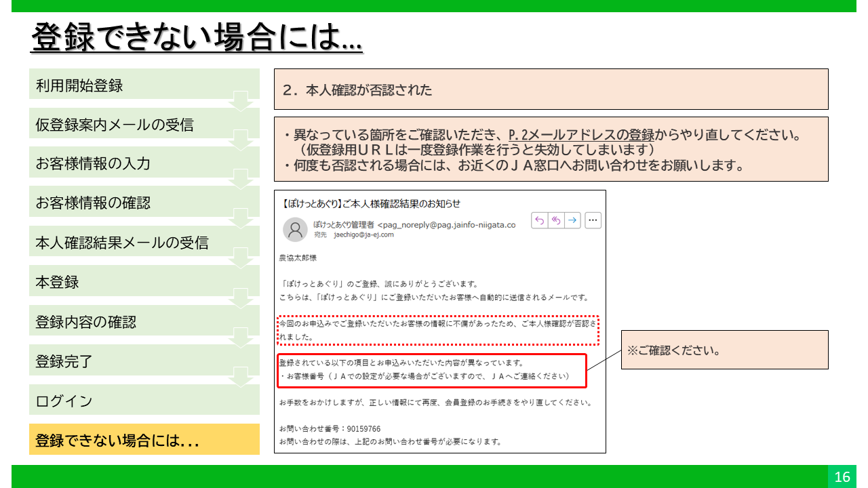Open the お客様情報の確認 step
This screenshot has width=868, height=488.
click(144, 203)
